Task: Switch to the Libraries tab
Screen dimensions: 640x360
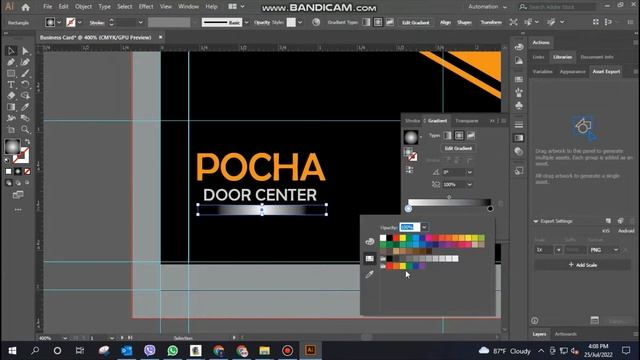Action: point(562,57)
